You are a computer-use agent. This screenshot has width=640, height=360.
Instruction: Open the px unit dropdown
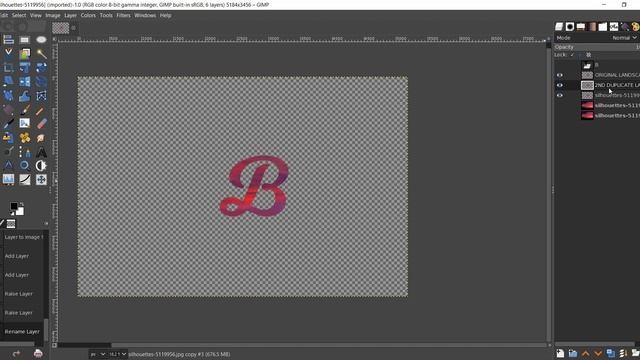98,354
